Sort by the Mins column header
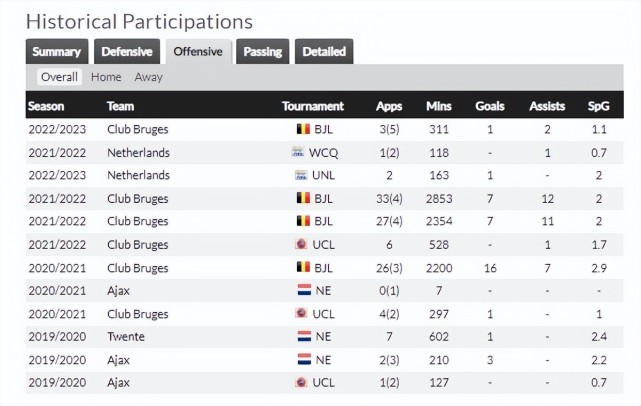The width and height of the screenshot is (641, 406). pos(439,106)
